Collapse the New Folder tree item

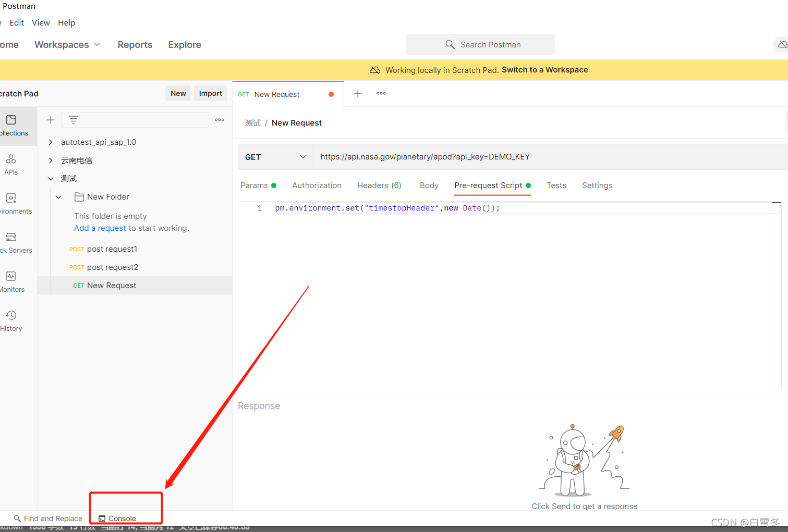tap(59, 197)
